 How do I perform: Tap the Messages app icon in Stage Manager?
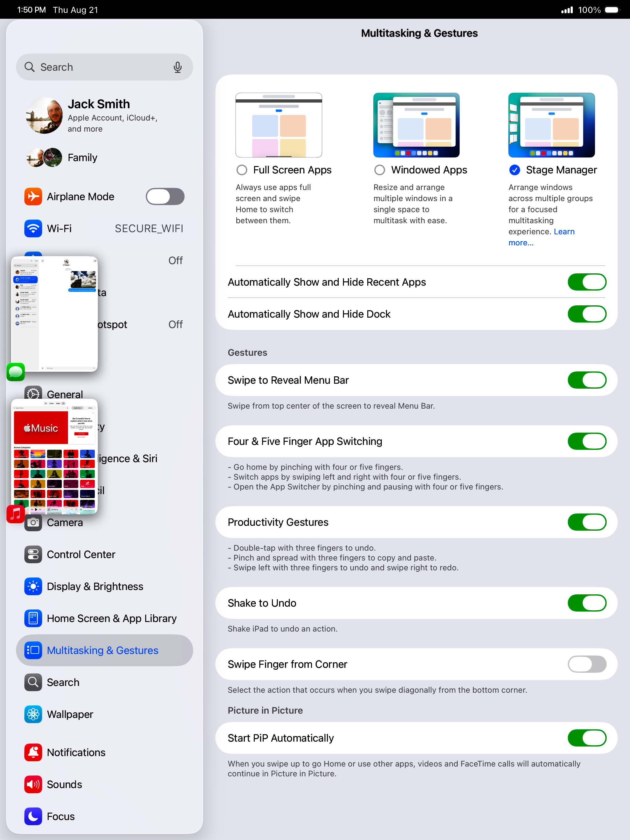16,372
